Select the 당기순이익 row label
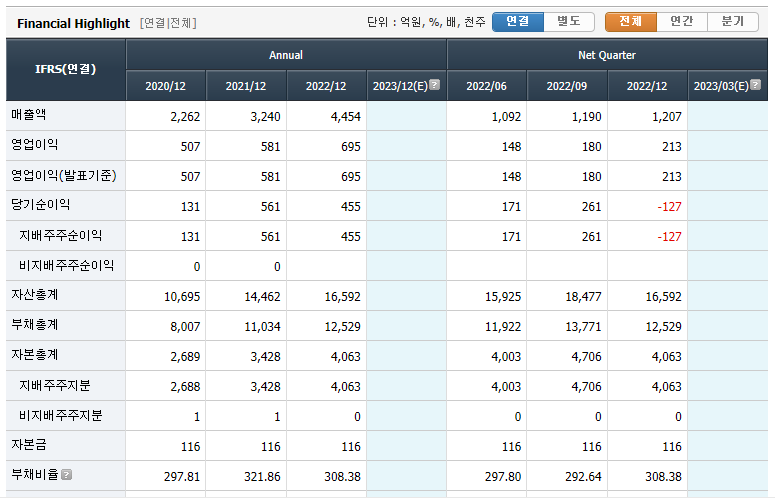This screenshot has height=498, width=775. [x=41, y=205]
